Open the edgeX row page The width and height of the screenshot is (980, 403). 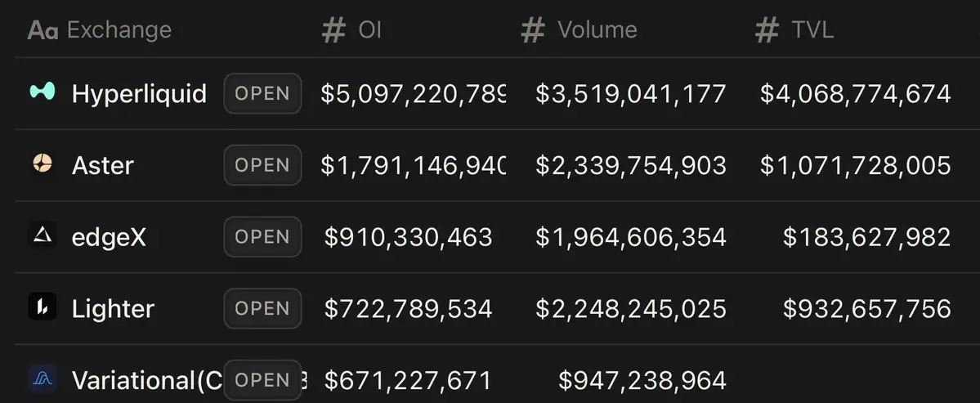click(262, 237)
